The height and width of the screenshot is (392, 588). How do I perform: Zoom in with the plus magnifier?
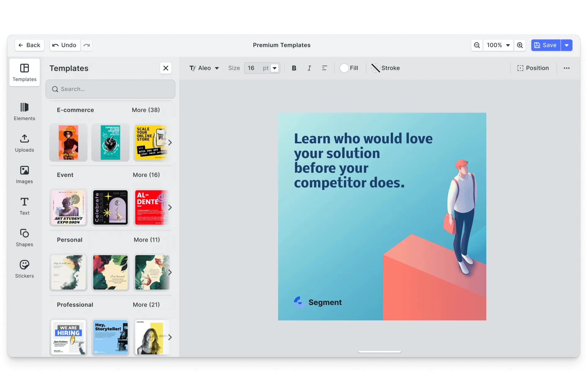coord(520,45)
